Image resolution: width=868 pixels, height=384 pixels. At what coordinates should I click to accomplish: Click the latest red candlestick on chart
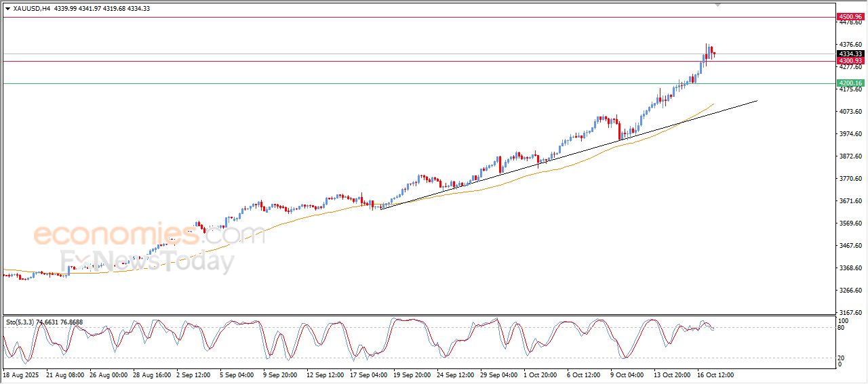tap(713, 54)
